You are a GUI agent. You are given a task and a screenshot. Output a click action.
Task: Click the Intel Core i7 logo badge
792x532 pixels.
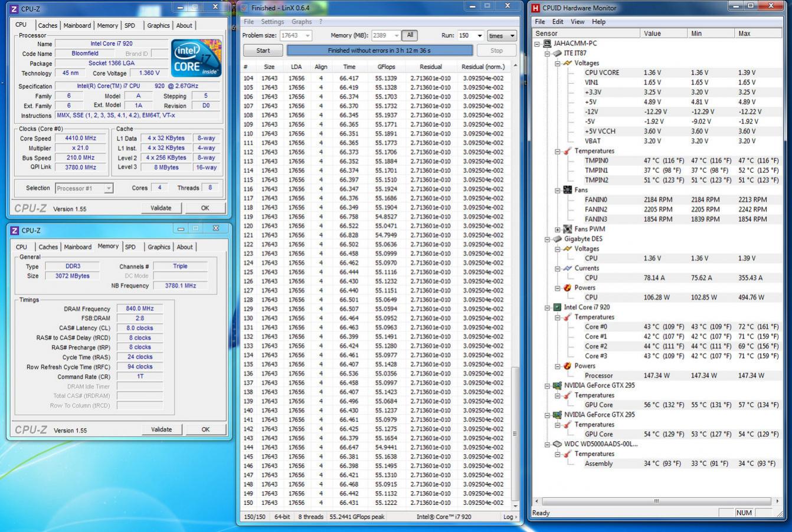(x=196, y=58)
